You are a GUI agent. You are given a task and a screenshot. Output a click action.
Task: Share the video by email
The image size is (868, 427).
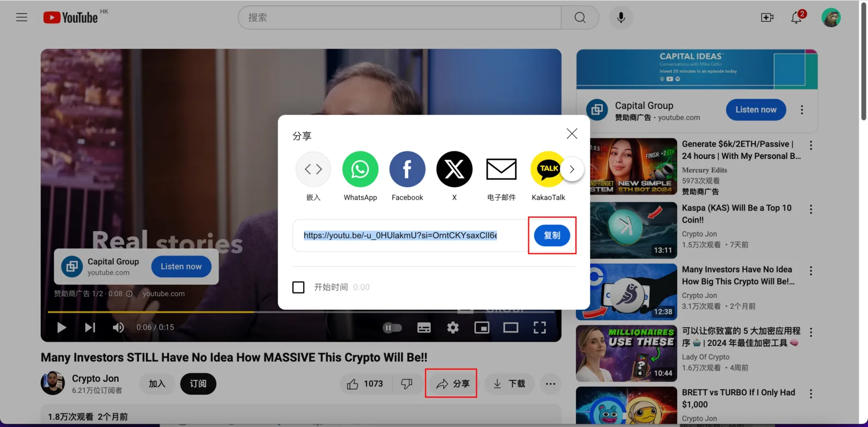(x=501, y=169)
